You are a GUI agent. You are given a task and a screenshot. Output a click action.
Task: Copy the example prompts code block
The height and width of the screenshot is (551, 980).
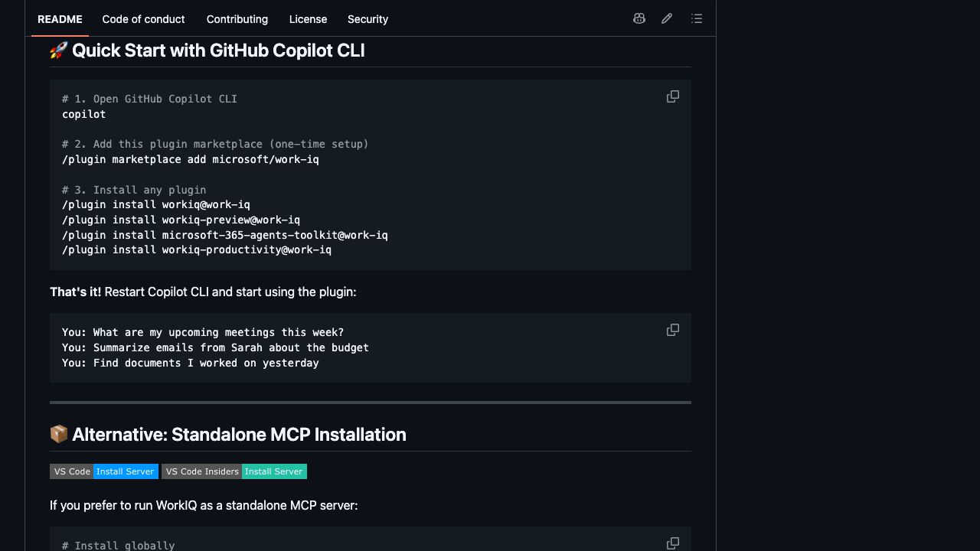coord(673,330)
